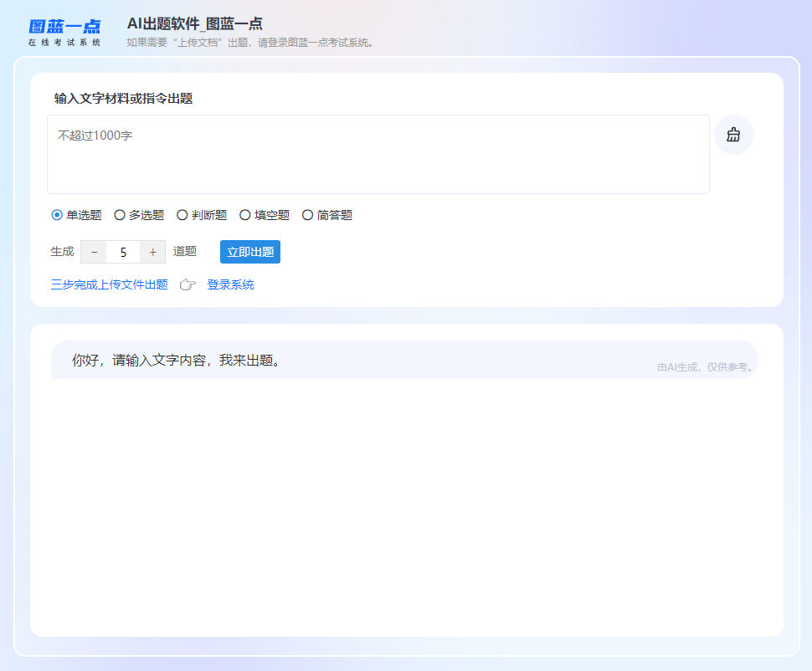Focus the 不超过1000字 text area
The height and width of the screenshot is (671, 812).
378,154
